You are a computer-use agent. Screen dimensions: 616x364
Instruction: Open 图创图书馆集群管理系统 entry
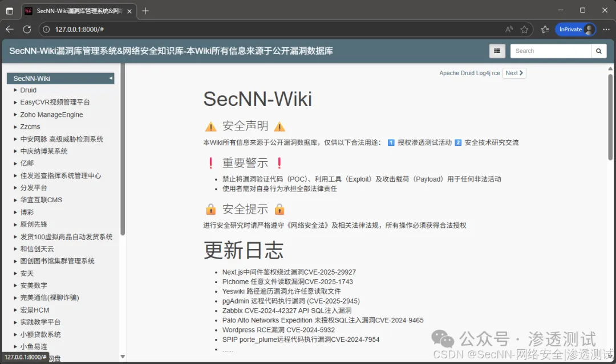57,261
